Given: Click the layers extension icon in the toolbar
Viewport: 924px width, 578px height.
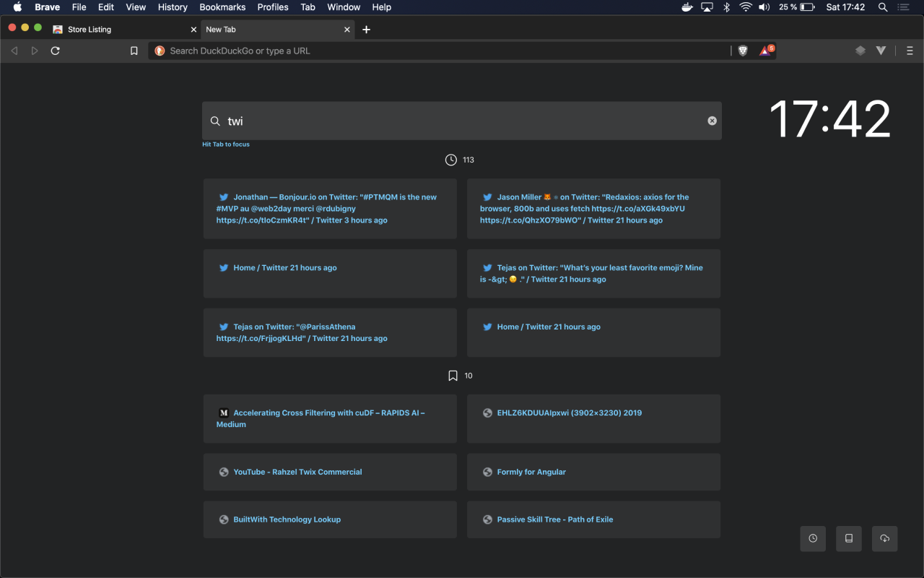Looking at the screenshot, I should (x=860, y=51).
